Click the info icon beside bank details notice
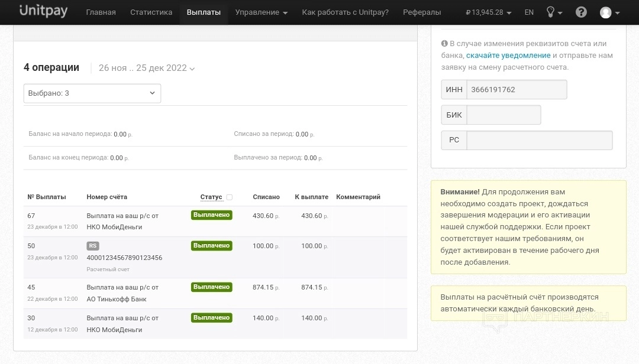Screen dimensions: 639x364 coord(444,44)
